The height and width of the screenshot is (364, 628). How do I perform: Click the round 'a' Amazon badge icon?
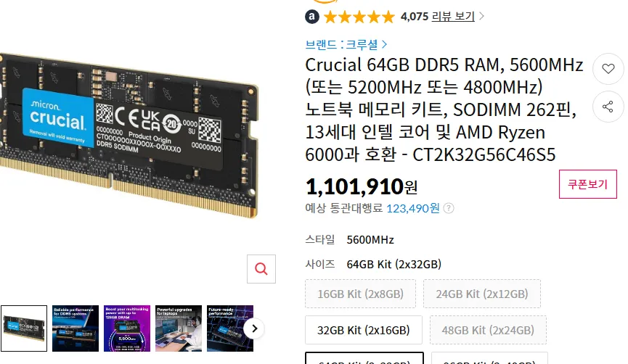312,17
